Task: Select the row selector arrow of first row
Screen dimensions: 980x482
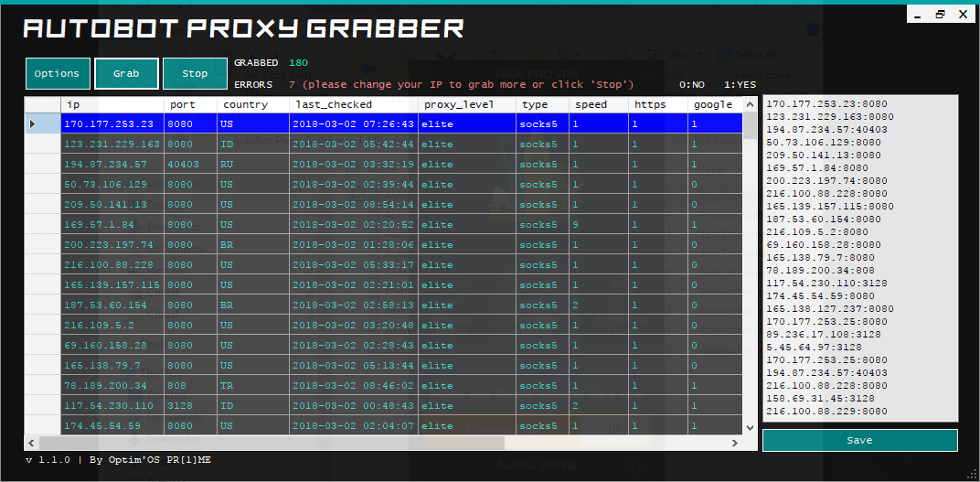Action: pos(42,123)
